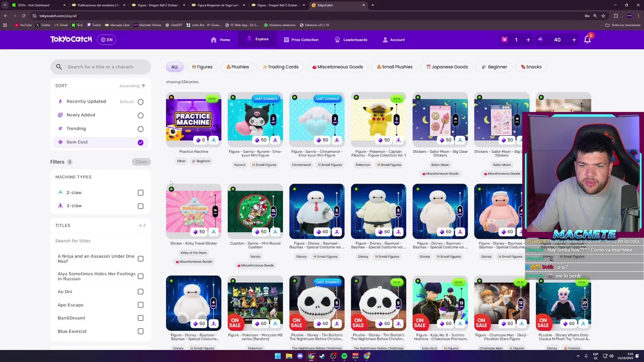Open the Captain Pikachu figure thumbnail
Viewport: 644px width, 362px height.
(378, 120)
